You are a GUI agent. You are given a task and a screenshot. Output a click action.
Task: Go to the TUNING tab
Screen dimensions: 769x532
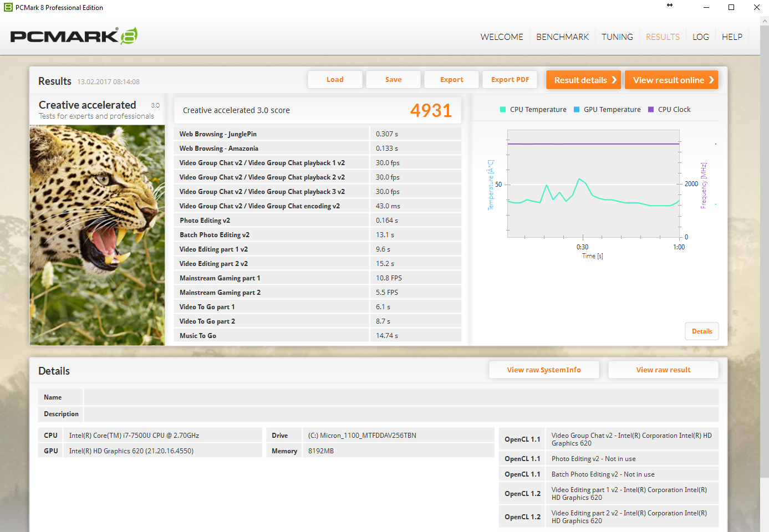coord(617,37)
